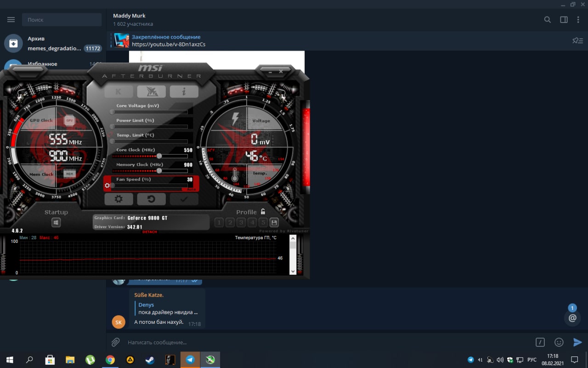Toggle the fan speed Auto mode

coord(191,189)
